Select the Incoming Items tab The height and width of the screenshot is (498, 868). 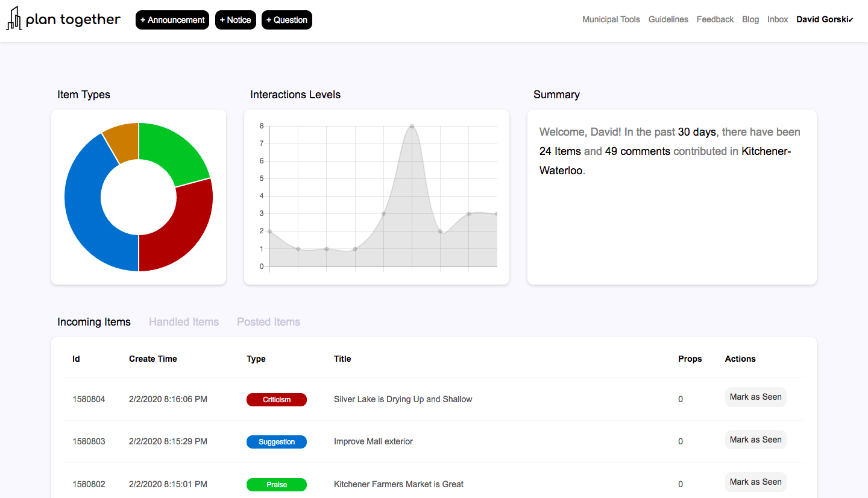tap(94, 322)
